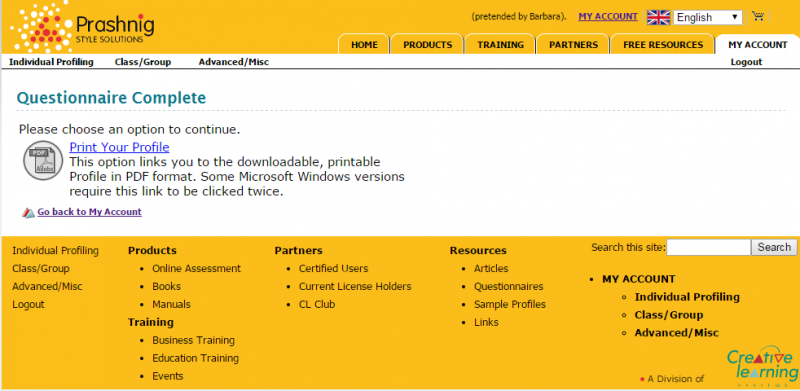Click the Prashnig Style Solutions logo
This screenshot has width=800, height=391.
(82, 27)
